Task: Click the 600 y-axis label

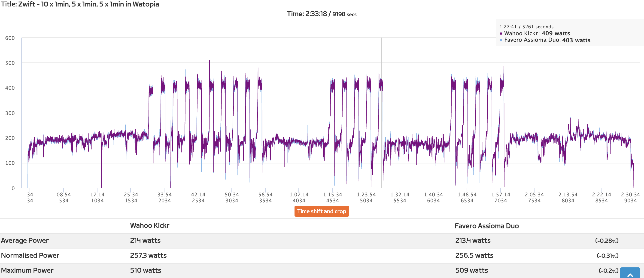Action: click(10, 38)
